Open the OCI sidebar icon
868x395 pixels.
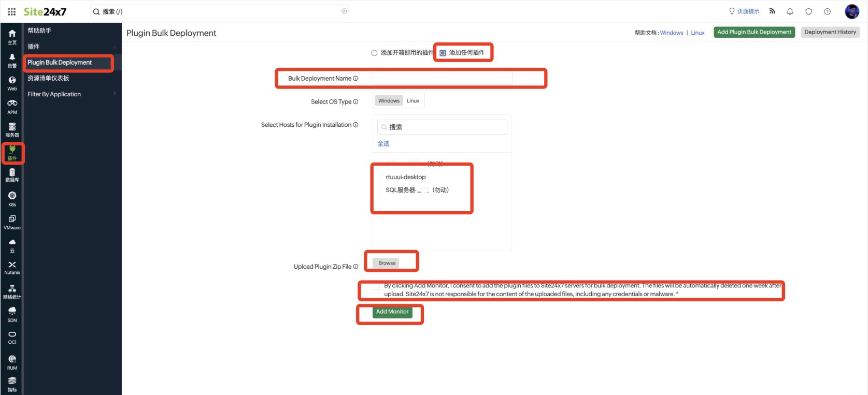pos(12,338)
